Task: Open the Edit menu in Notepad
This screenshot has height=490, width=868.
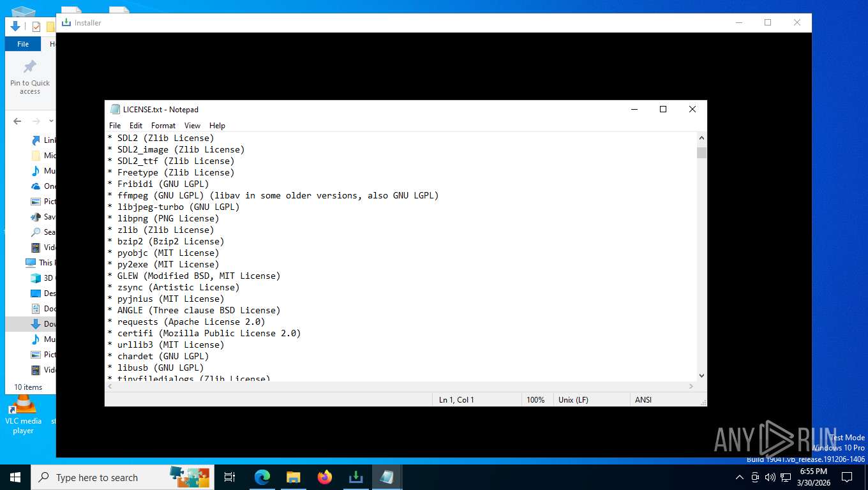Action: [x=136, y=126]
